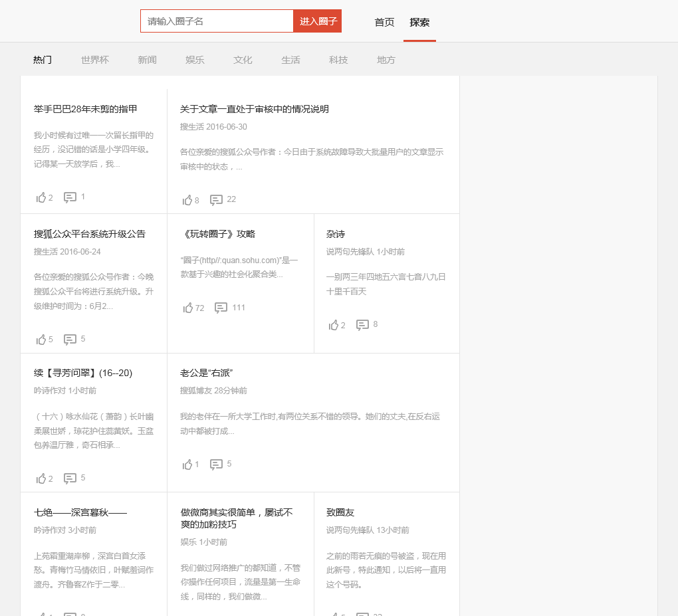Open the article 老公是"右派"
This screenshot has width=678, height=616.
point(206,373)
